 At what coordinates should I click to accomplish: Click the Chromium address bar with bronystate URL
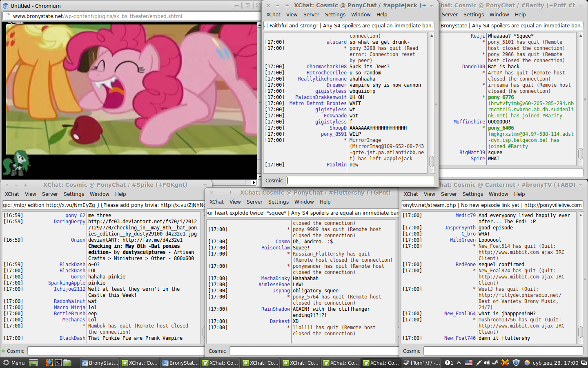131,16
